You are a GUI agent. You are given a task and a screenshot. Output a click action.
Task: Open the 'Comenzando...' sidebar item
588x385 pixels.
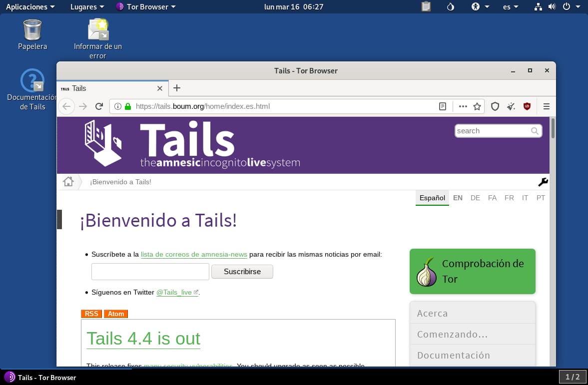coord(473,334)
